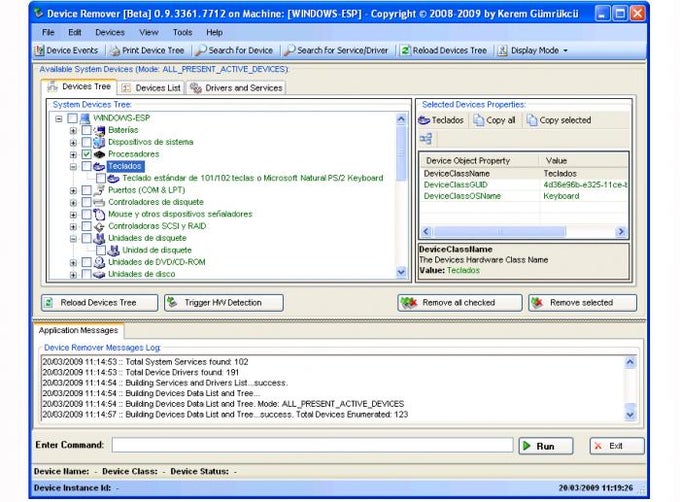The height and width of the screenshot is (502, 680).
Task: Check the Controladoras SCSI y RAID checkbox
Action: (86, 226)
